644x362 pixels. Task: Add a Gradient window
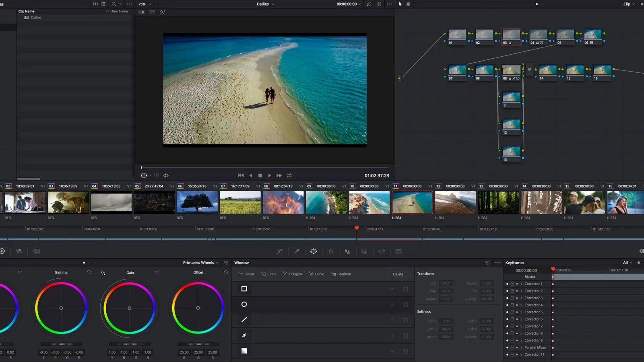point(341,274)
